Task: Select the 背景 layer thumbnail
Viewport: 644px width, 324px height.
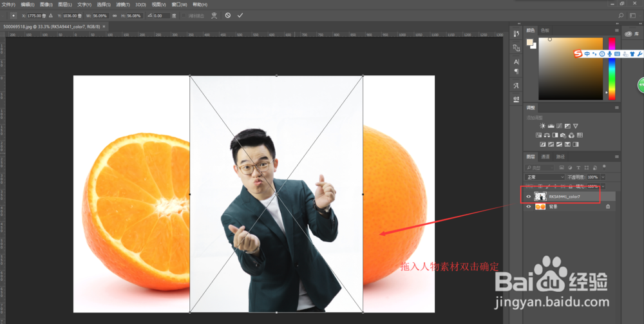Action: pos(540,207)
